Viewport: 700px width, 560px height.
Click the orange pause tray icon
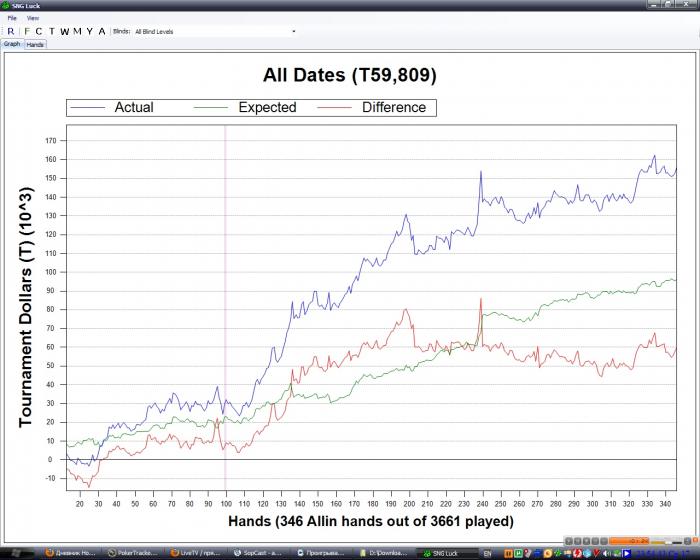(508, 553)
